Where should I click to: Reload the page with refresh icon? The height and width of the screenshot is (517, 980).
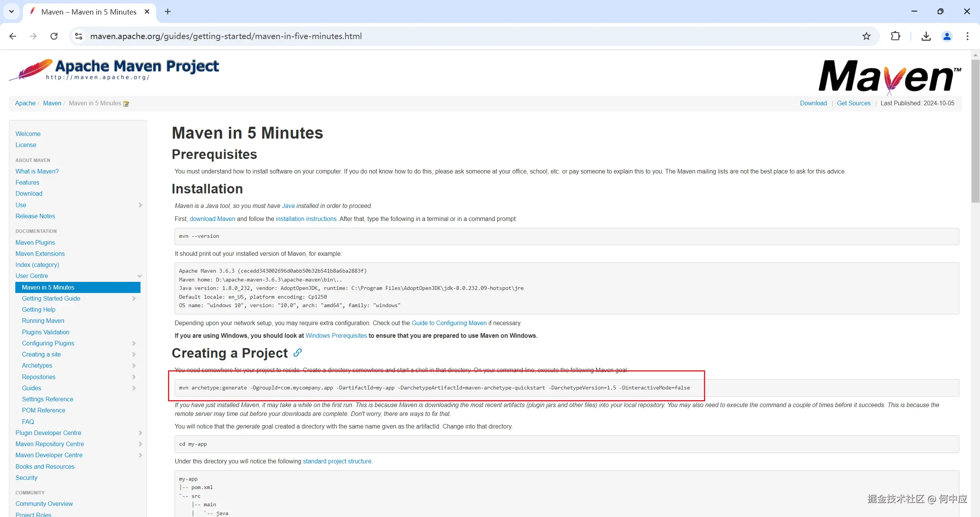point(54,36)
